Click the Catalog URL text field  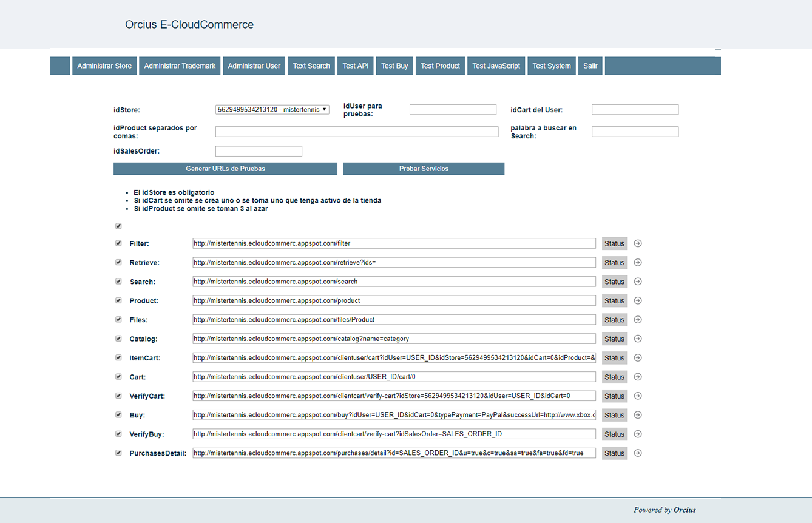(x=394, y=339)
